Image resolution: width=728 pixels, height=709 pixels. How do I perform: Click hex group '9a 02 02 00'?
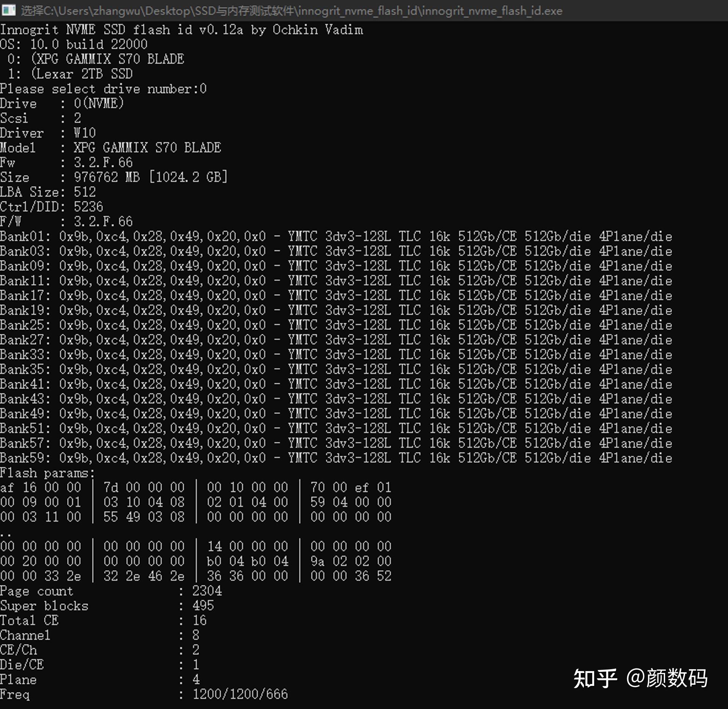click(351, 561)
